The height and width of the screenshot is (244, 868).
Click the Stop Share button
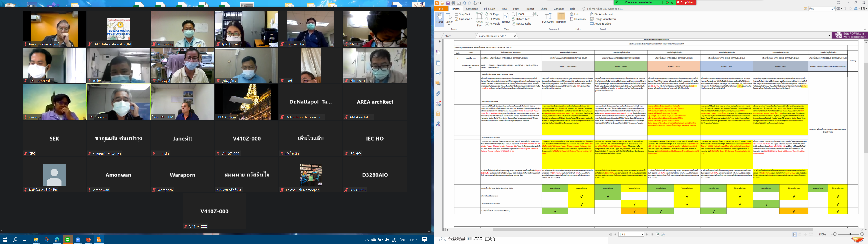686,2
